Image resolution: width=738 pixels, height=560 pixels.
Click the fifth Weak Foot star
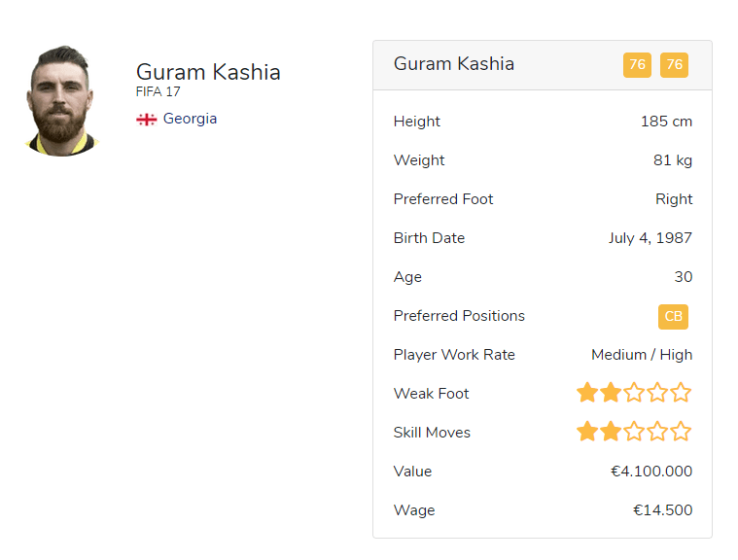(681, 393)
